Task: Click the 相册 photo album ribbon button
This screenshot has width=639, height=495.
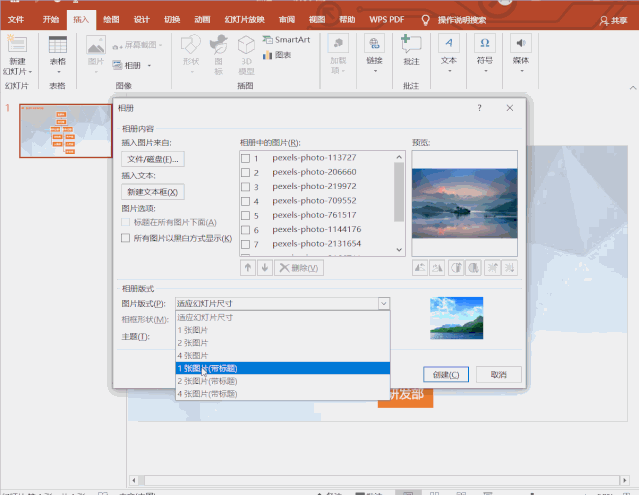Action: [131, 65]
